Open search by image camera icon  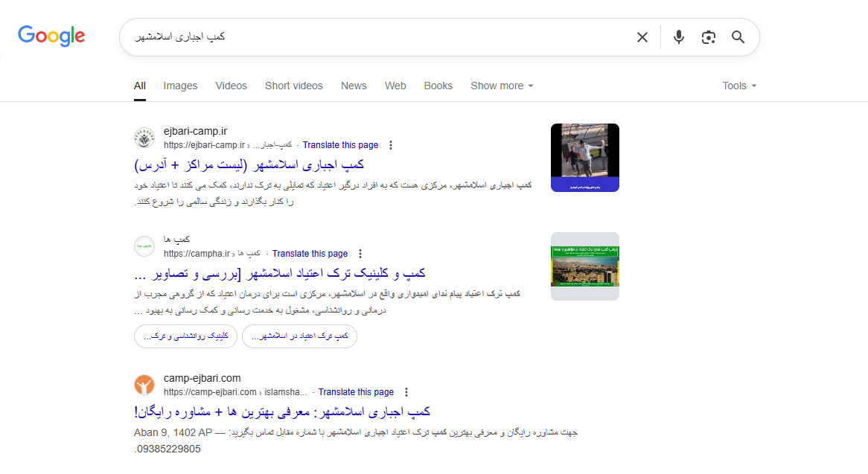(709, 37)
